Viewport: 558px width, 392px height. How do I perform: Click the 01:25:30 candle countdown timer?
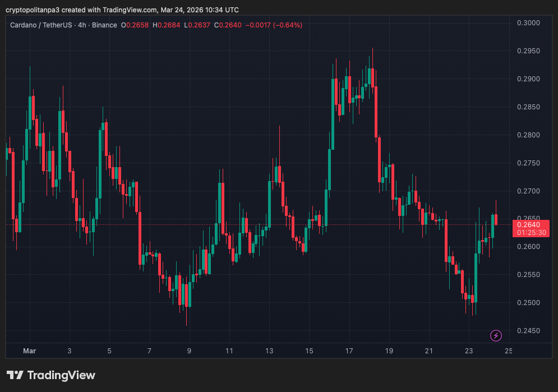[x=529, y=232]
